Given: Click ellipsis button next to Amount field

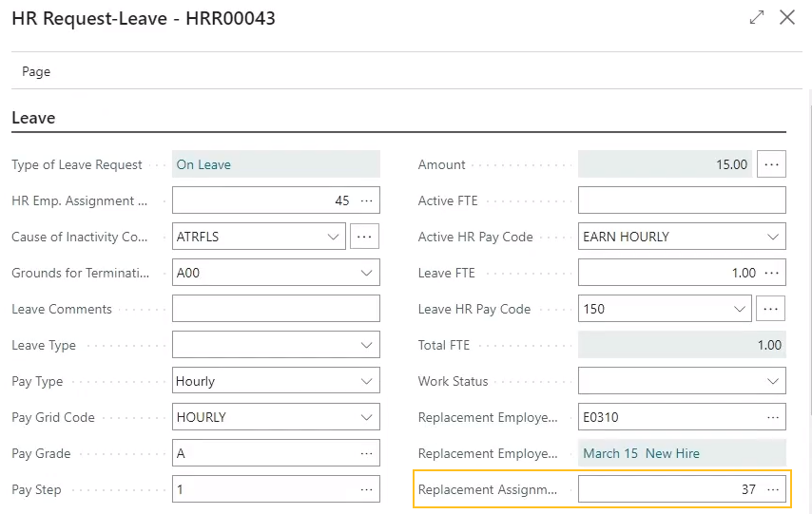Looking at the screenshot, I should tap(772, 164).
